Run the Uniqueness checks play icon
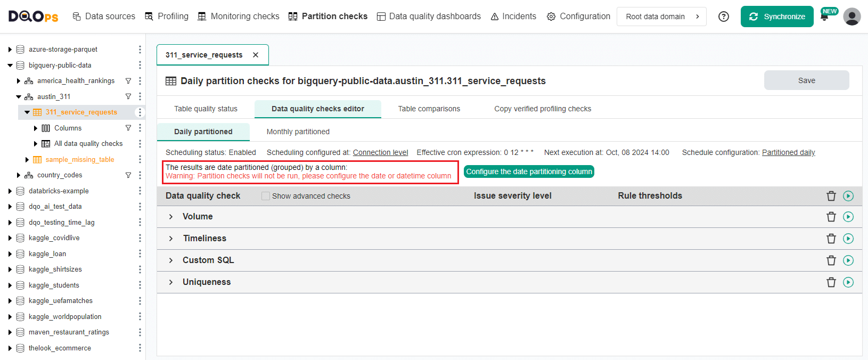This screenshot has height=360, width=868. point(848,282)
